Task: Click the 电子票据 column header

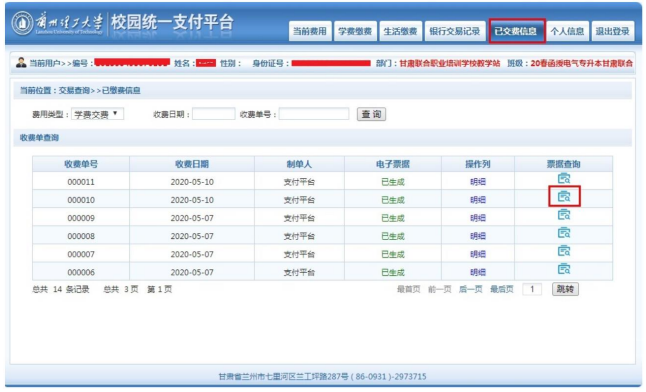Action: pos(393,164)
